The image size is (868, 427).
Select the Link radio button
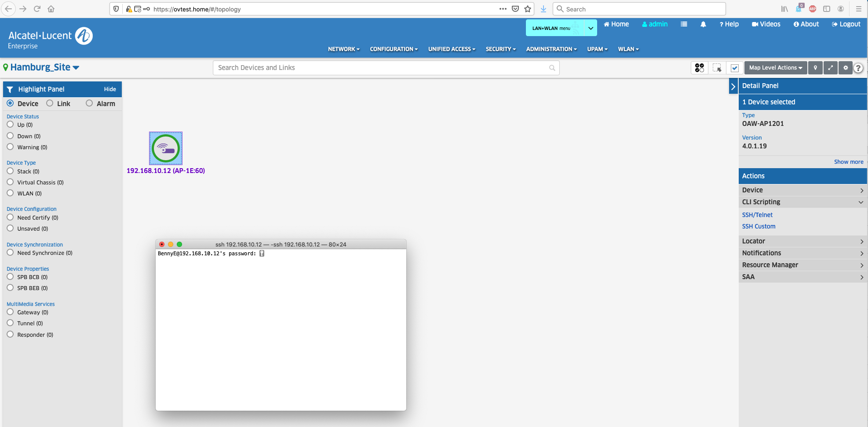(50, 103)
